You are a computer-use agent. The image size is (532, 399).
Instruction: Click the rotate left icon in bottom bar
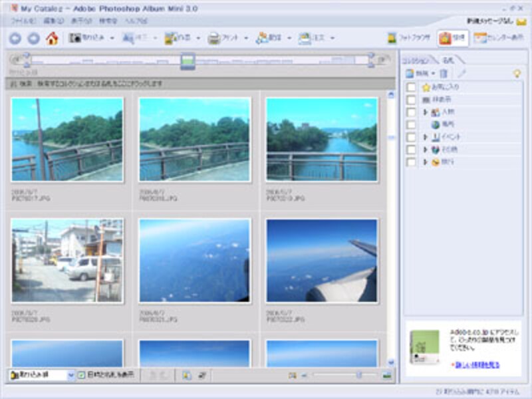coord(153,375)
